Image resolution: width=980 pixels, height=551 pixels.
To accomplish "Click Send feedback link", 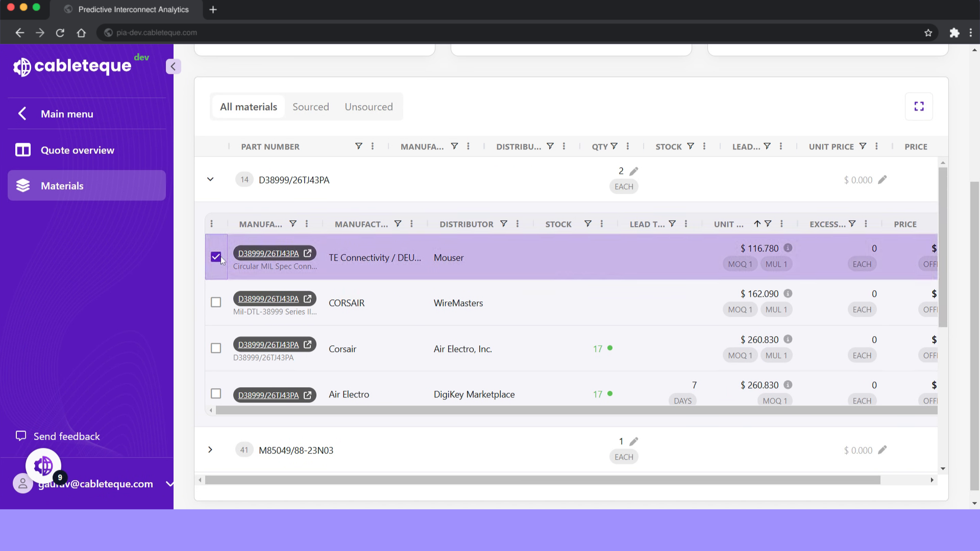I will [66, 436].
